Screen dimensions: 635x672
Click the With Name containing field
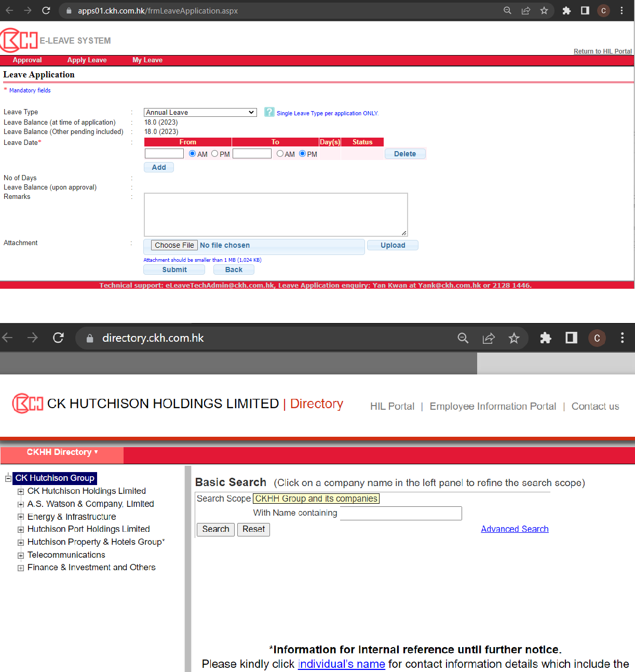click(401, 513)
